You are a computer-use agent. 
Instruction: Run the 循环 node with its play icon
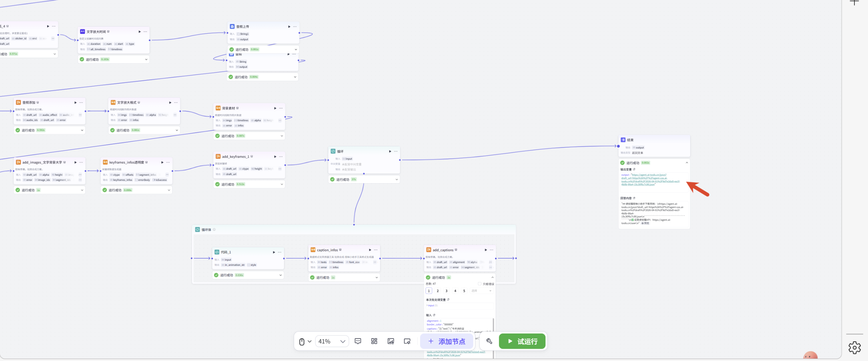390,151
